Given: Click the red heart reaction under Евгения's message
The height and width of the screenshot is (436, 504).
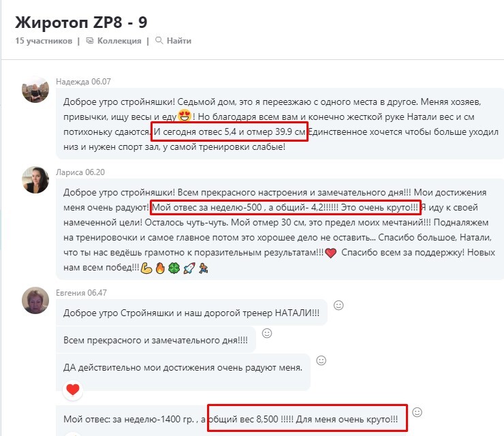Looking at the screenshot, I should coord(73,390).
